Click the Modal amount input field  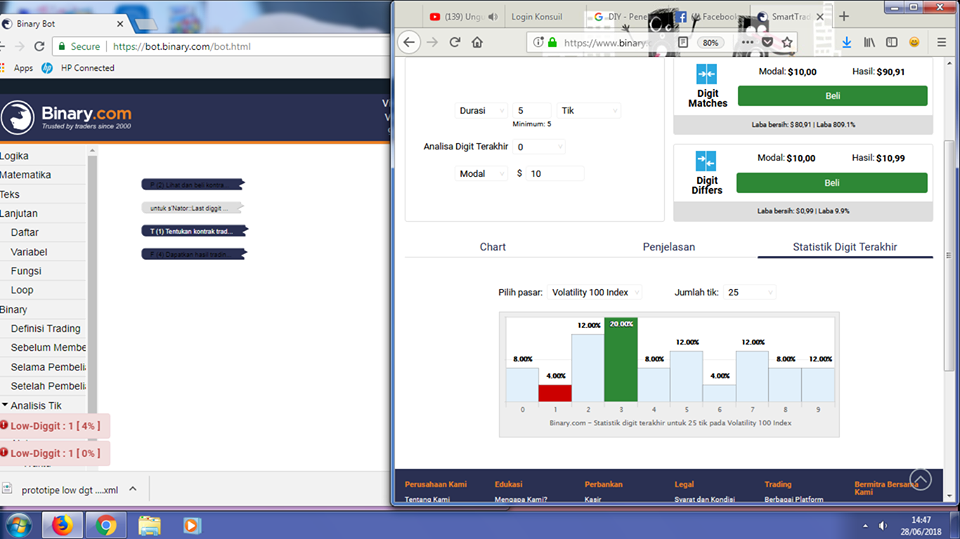pos(555,173)
